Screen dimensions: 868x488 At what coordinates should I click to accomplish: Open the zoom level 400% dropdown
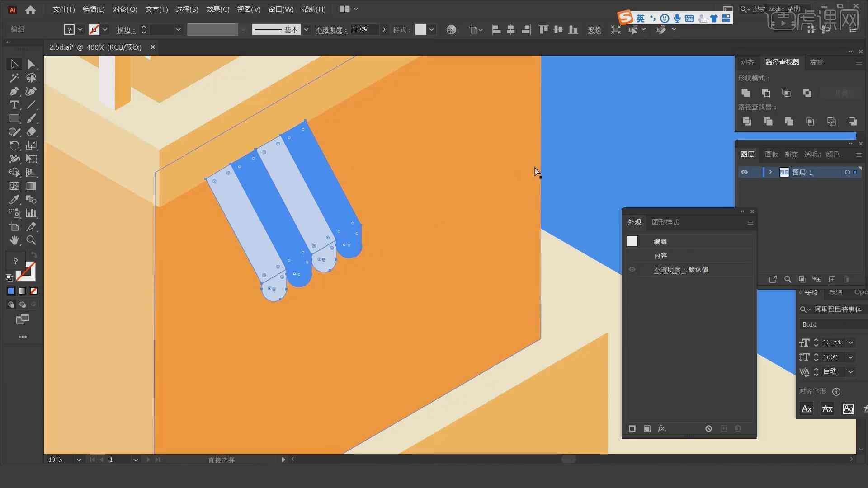[79, 460]
